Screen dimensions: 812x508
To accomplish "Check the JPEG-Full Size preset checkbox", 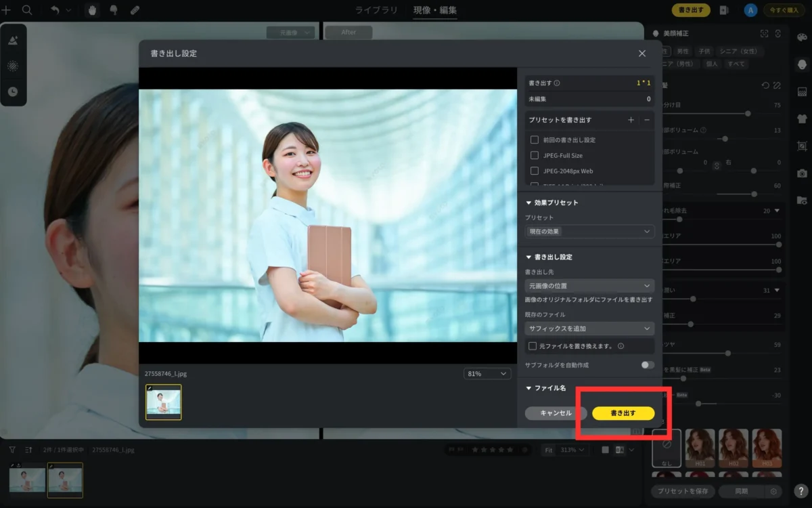I will coord(535,155).
